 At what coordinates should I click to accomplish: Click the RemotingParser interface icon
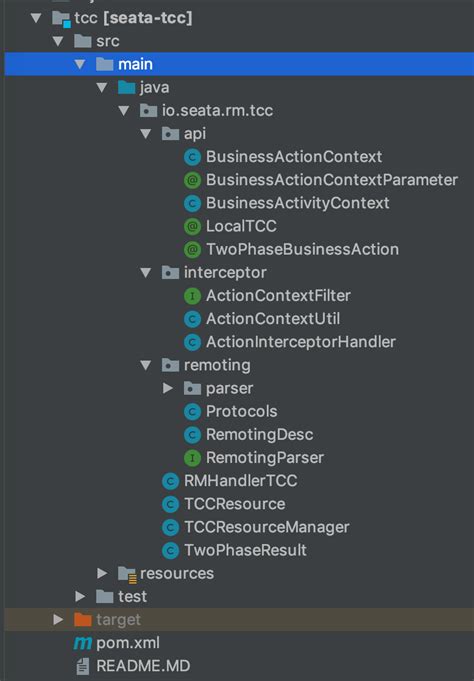[x=192, y=458]
